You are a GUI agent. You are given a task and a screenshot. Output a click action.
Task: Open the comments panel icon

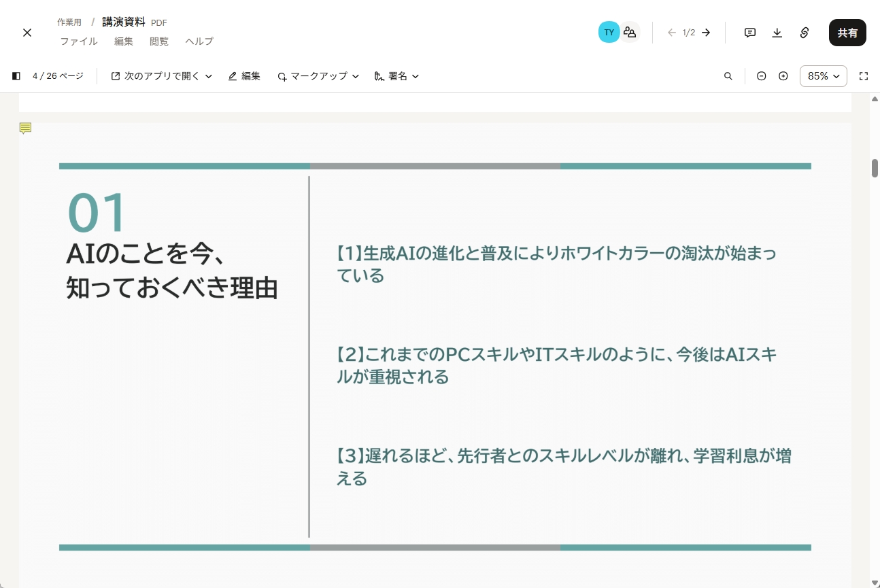click(750, 33)
